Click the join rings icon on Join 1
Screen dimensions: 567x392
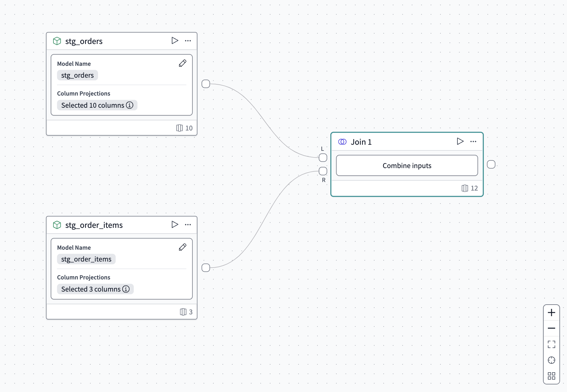pos(342,141)
